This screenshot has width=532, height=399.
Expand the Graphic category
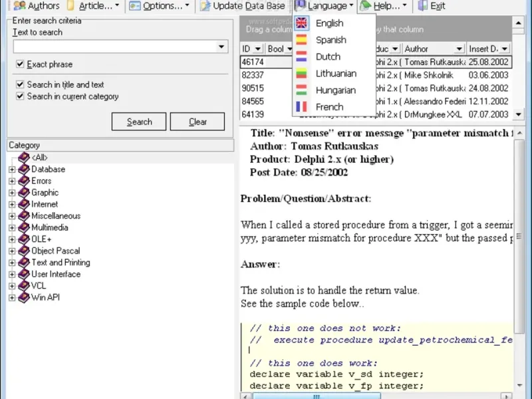coord(12,193)
